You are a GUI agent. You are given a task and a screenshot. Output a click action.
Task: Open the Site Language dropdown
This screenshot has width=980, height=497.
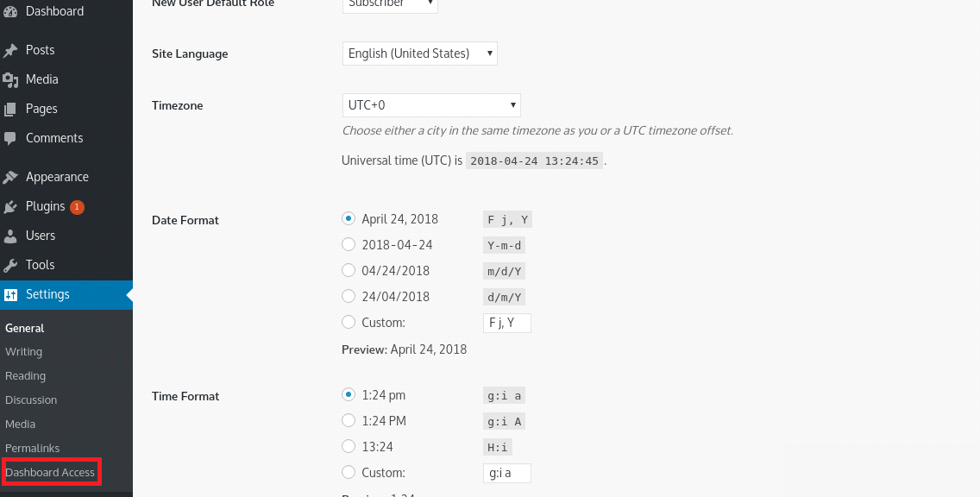[x=420, y=53]
